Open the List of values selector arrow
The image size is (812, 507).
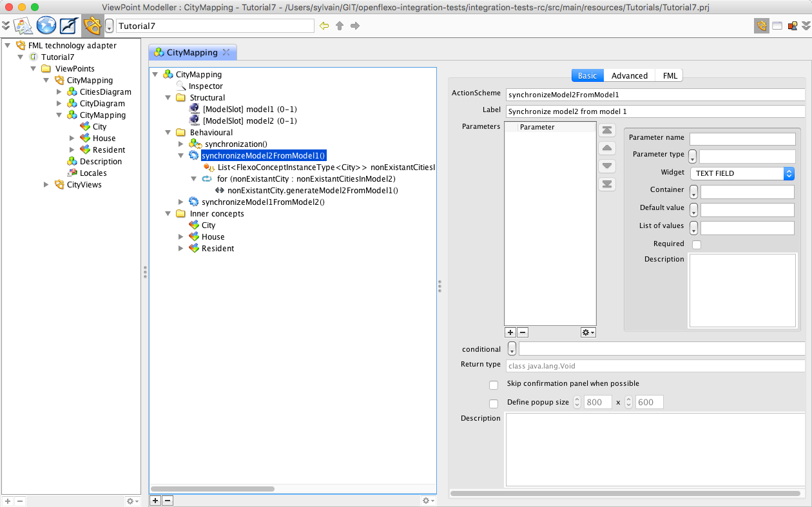click(x=694, y=228)
